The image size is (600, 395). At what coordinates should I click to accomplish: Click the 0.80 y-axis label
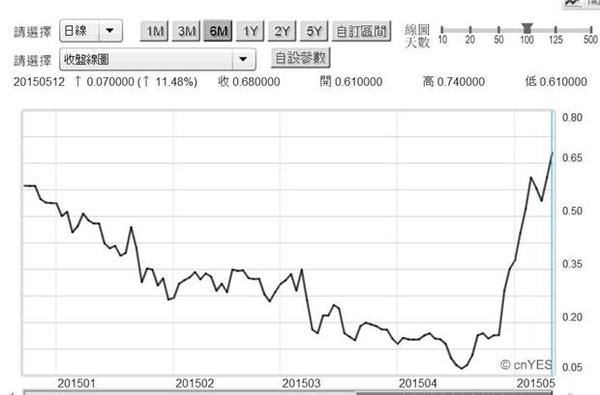click(x=572, y=118)
